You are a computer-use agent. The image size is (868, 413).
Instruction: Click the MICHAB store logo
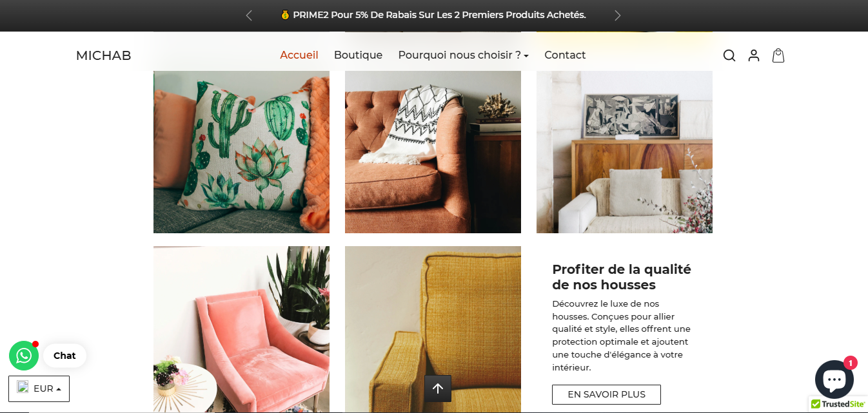point(103,55)
